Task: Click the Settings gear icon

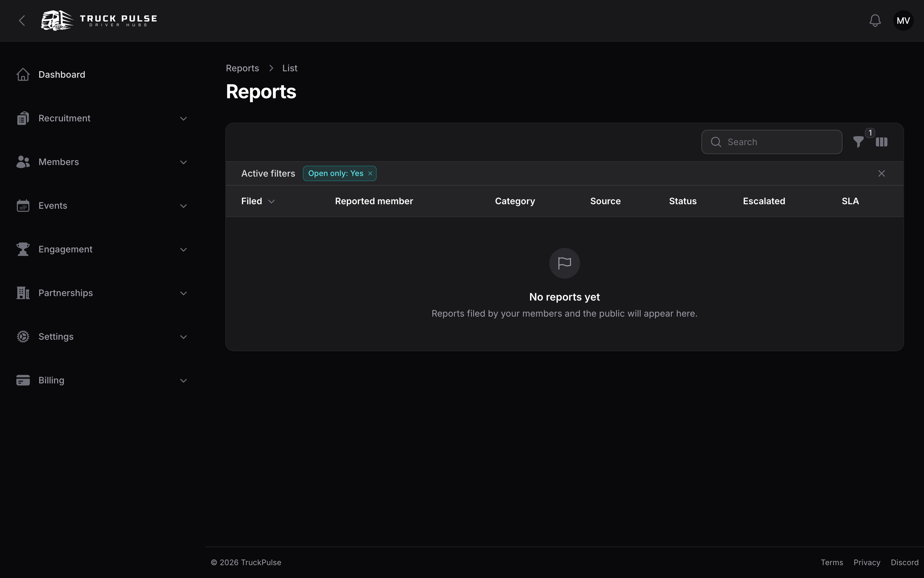Action: [23, 337]
